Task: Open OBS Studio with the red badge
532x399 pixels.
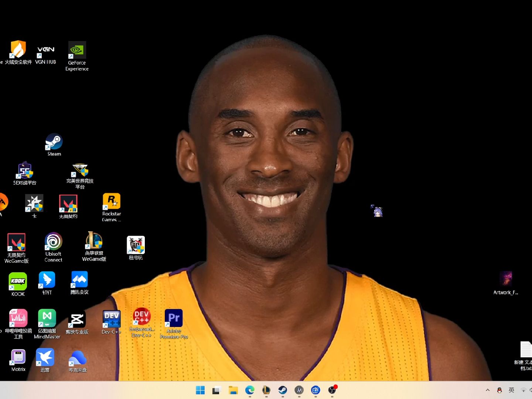Action: click(332, 390)
